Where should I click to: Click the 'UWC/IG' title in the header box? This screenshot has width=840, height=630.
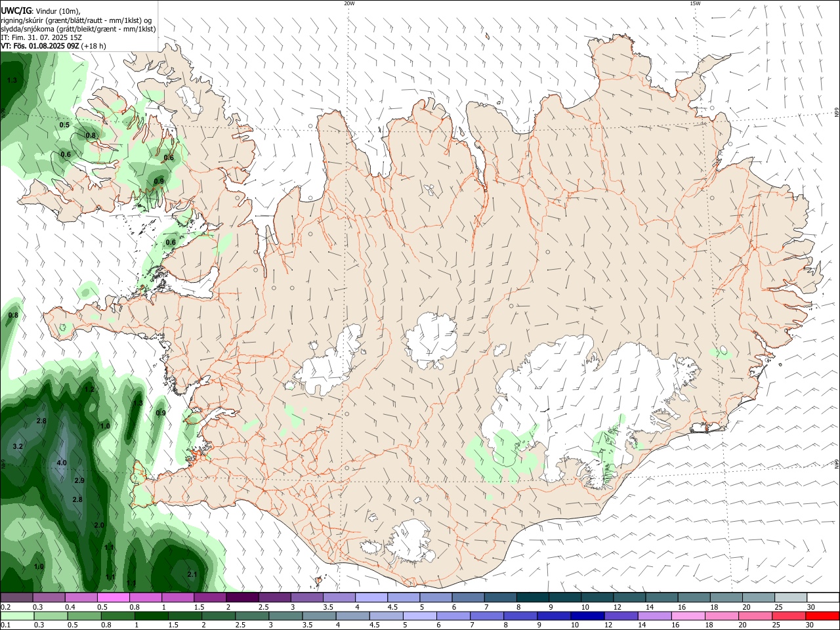click(16, 10)
